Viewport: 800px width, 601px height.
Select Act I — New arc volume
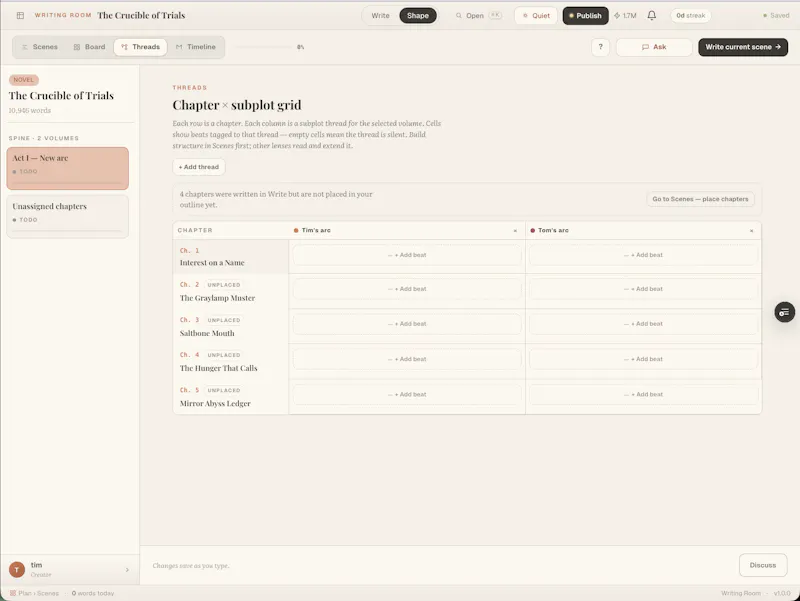(x=67, y=168)
